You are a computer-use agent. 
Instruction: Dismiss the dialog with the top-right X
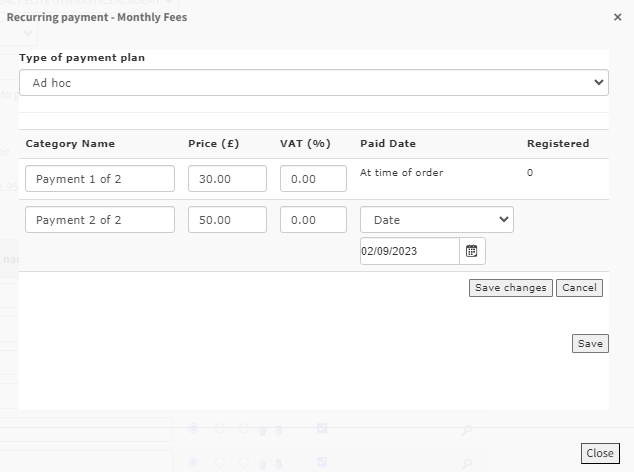[x=617, y=17]
